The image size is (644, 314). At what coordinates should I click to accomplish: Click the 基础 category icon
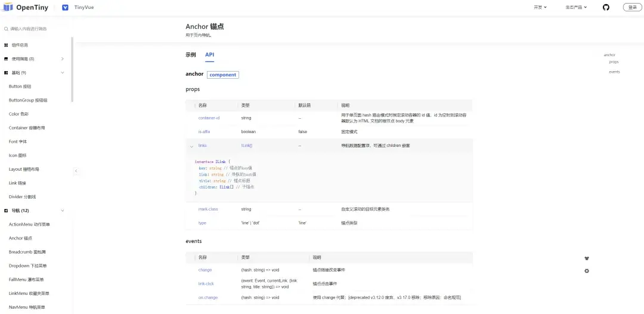(x=6, y=73)
